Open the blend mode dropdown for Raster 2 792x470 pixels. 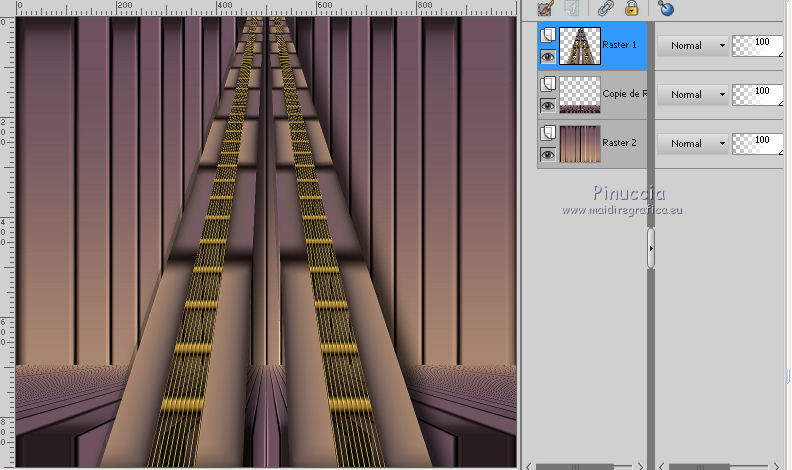coord(692,143)
